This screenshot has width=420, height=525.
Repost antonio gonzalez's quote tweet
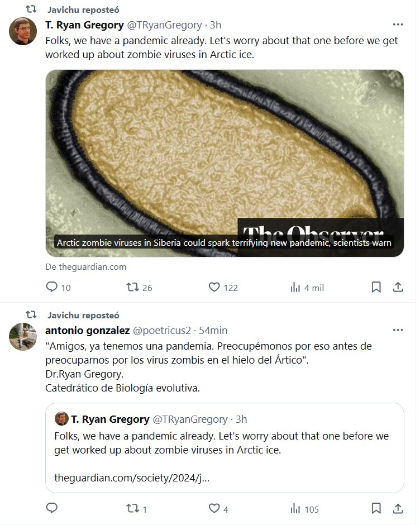[x=133, y=508]
